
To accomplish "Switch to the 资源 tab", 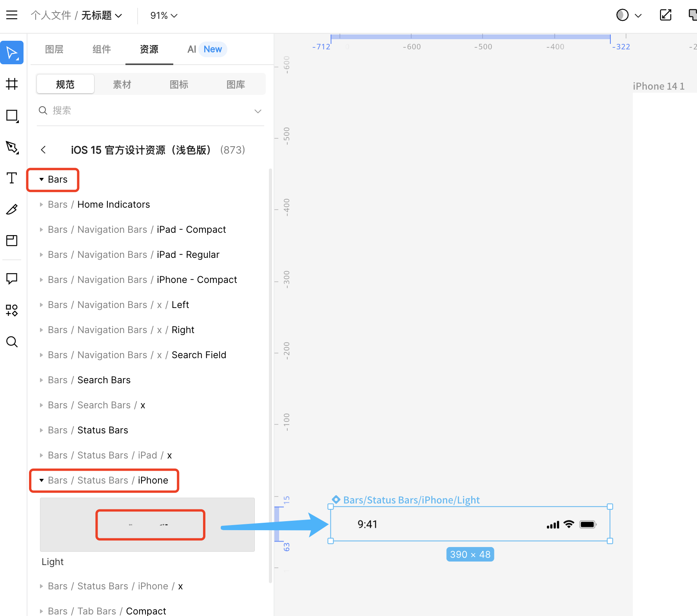I will 149,49.
